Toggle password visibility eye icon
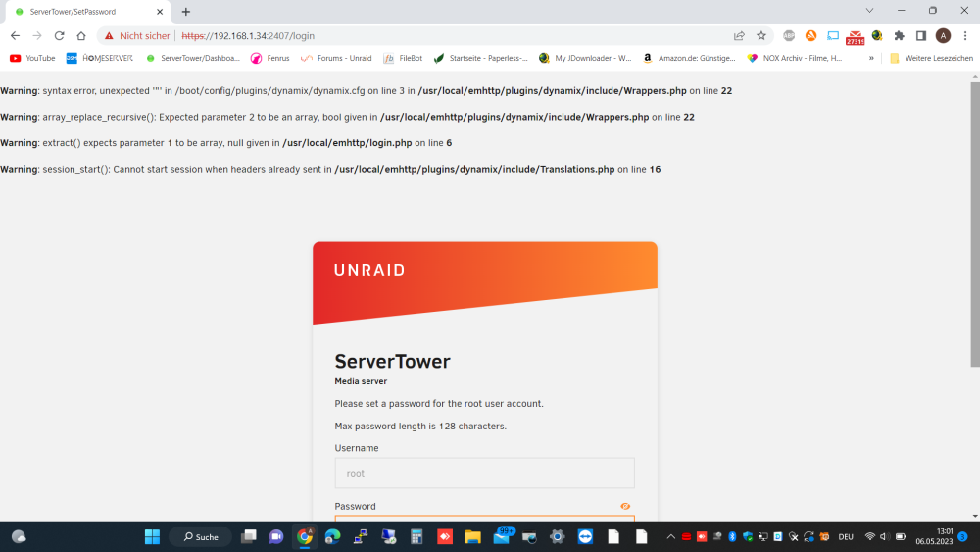The width and height of the screenshot is (980, 552). click(x=625, y=506)
